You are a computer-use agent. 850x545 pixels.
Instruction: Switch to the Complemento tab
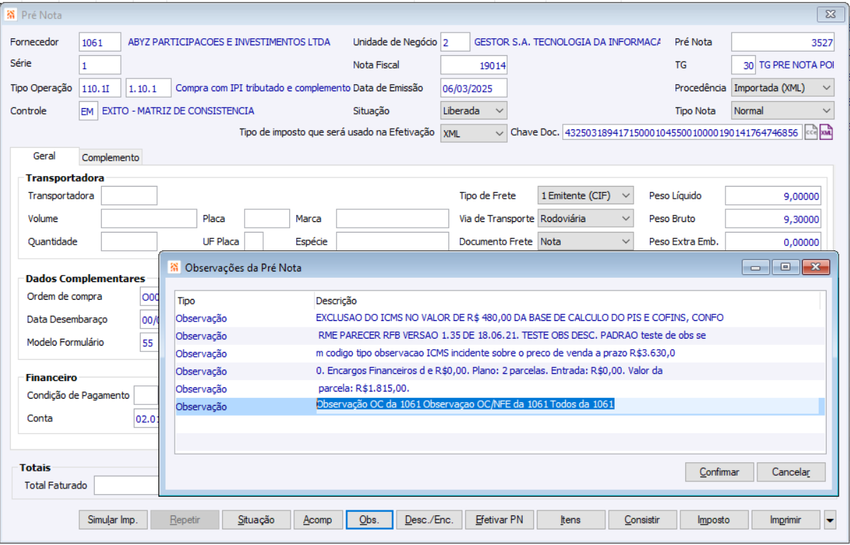pos(111,157)
